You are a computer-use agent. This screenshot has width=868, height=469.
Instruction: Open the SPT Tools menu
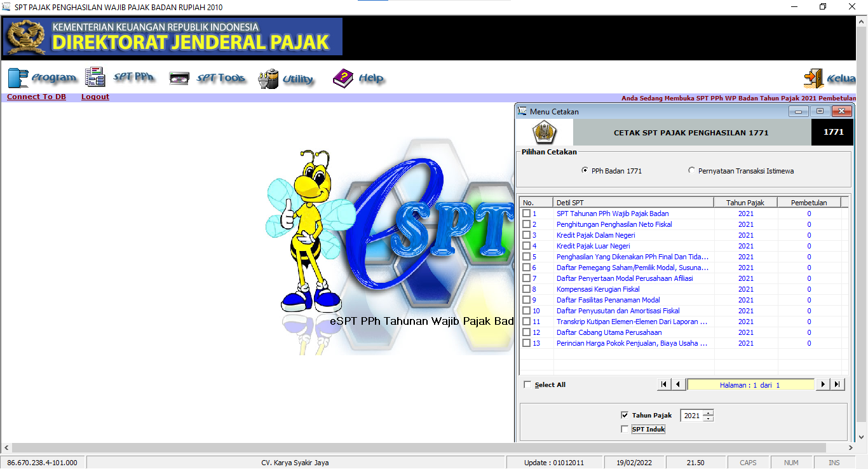tap(207, 78)
